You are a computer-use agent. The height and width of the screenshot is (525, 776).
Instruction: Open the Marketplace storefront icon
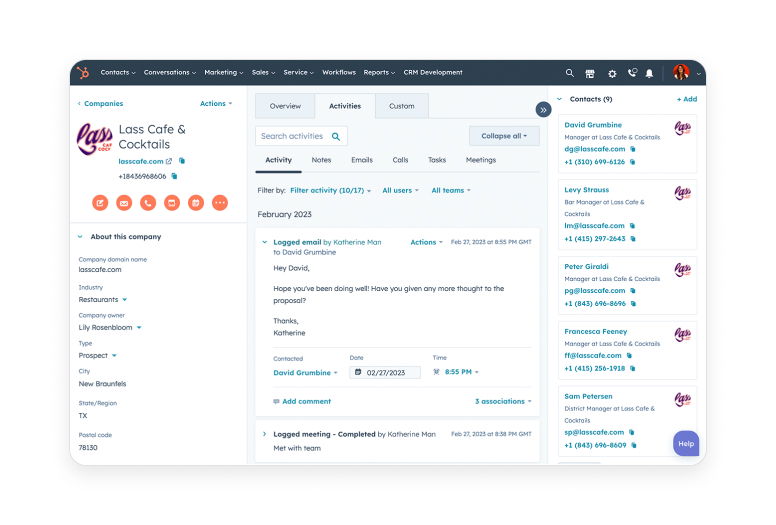(x=590, y=74)
